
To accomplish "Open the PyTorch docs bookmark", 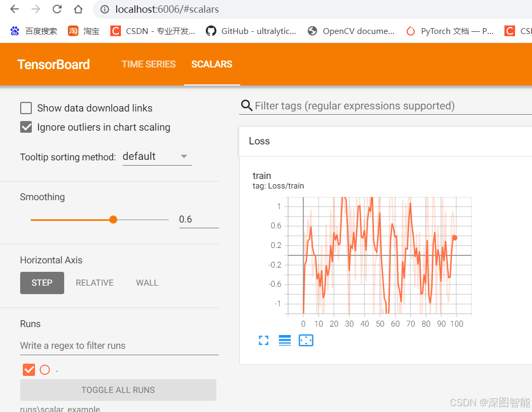I will [450, 31].
